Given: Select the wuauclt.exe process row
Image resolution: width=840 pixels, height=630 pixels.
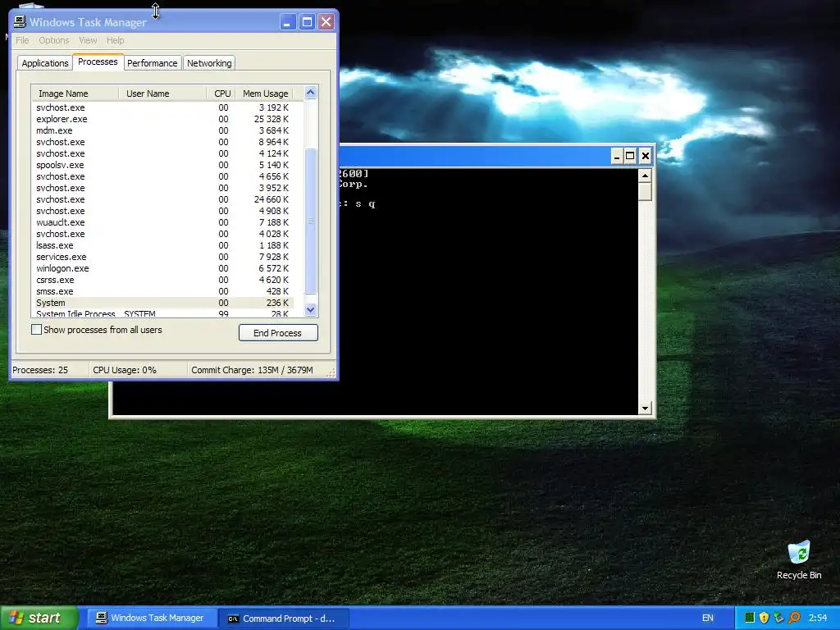Looking at the screenshot, I should (x=162, y=222).
